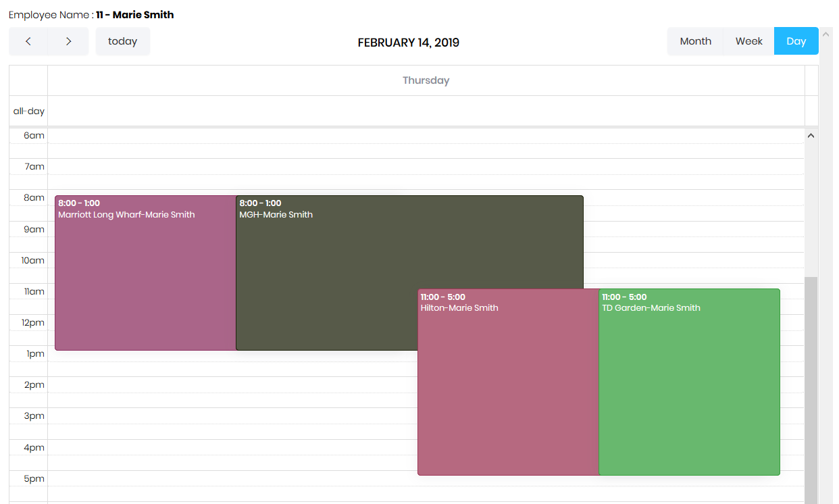This screenshot has height=504, width=839.
Task: Click the Thursday column header
Action: pyautogui.click(x=426, y=80)
